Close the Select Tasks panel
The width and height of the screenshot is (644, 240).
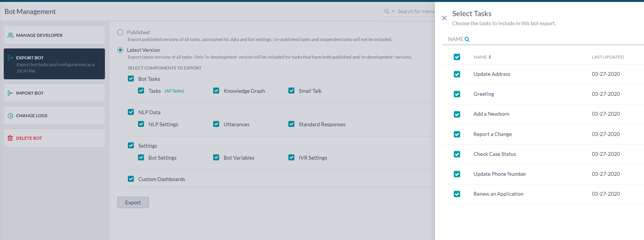coord(444,18)
